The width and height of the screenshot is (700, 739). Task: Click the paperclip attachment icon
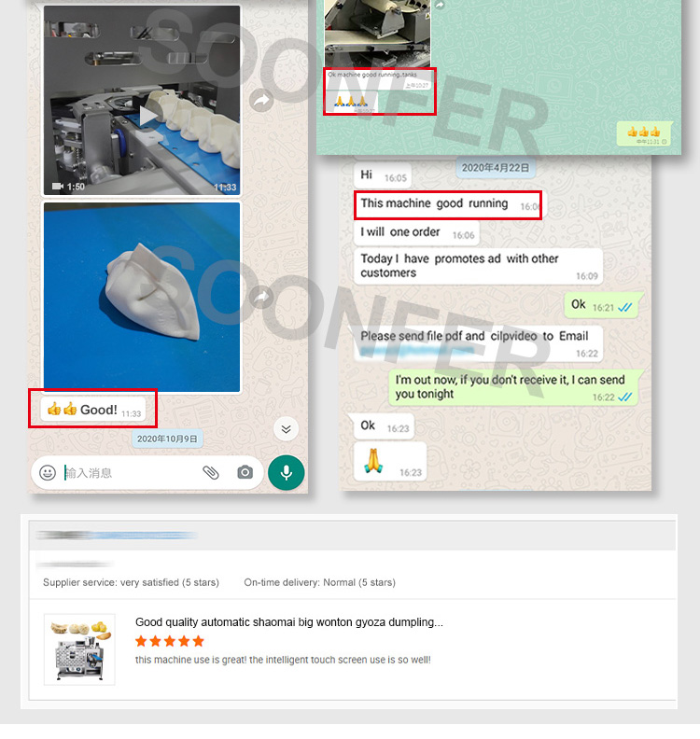tap(211, 472)
